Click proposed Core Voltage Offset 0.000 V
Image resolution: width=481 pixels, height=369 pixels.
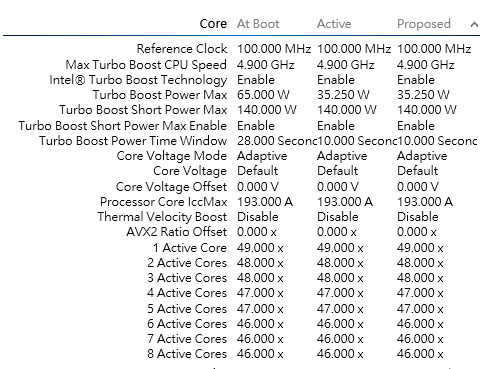pos(418,187)
